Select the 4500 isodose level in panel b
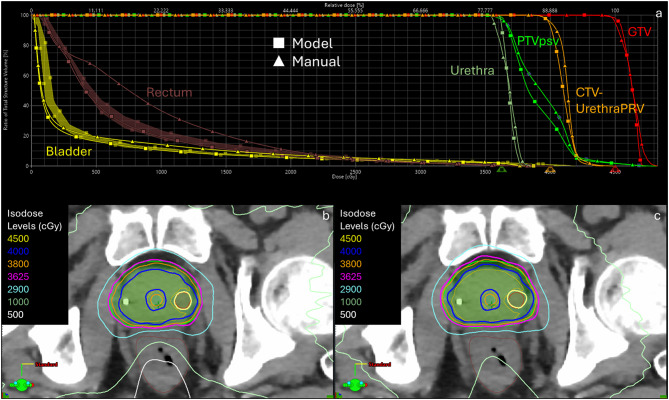Image resolution: width=669 pixels, height=400 pixels. tap(18, 239)
